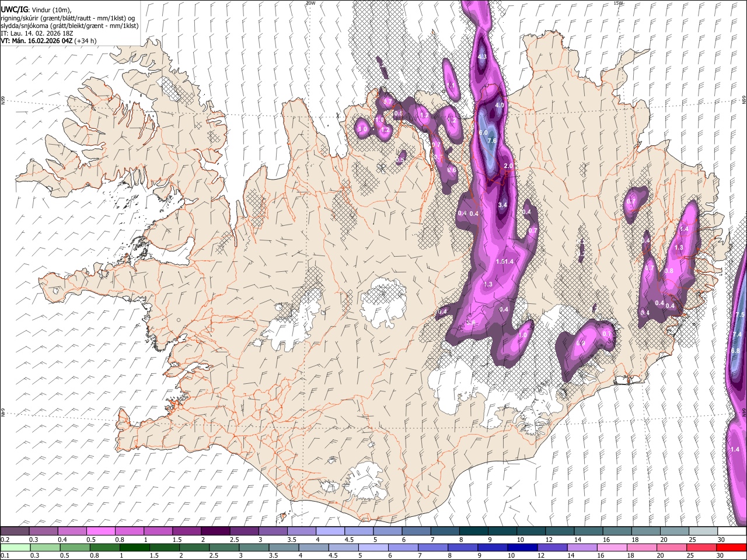The width and height of the screenshot is (747, 560).
Task: Pick the darkest green 1 swatch on rain scale
Action: [134, 547]
